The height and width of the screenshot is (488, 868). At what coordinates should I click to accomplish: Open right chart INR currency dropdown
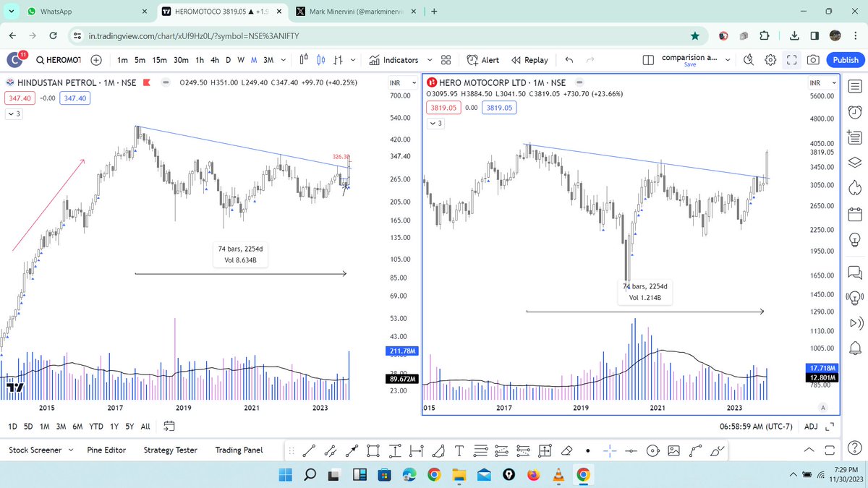click(822, 84)
